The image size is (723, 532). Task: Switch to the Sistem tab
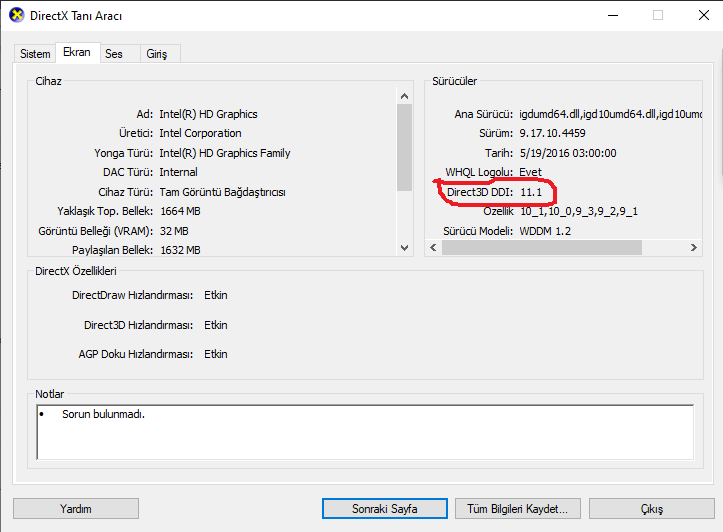pyautogui.click(x=35, y=54)
